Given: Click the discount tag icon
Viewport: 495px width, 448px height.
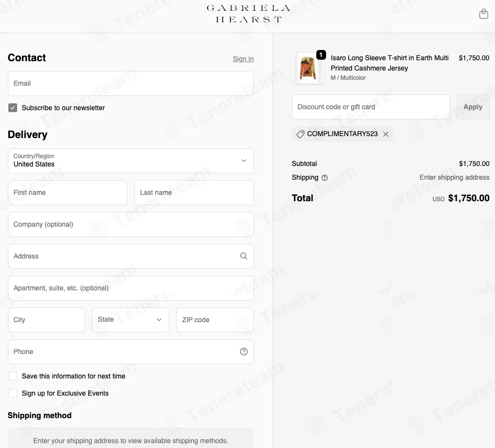Looking at the screenshot, I should [300, 134].
